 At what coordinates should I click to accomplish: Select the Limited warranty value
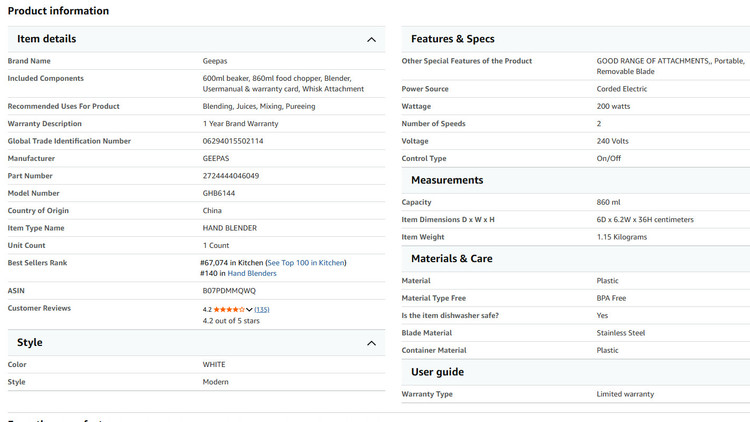tap(625, 394)
